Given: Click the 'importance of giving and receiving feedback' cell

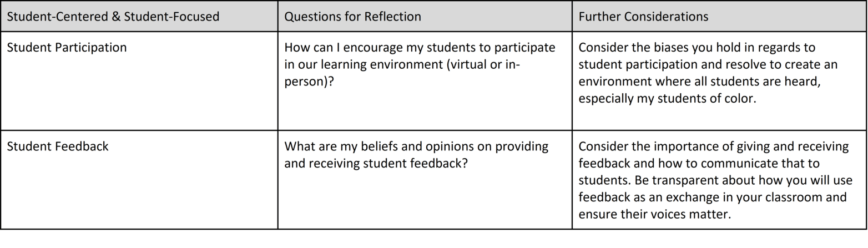Looking at the screenshot, I should (x=713, y=146).
